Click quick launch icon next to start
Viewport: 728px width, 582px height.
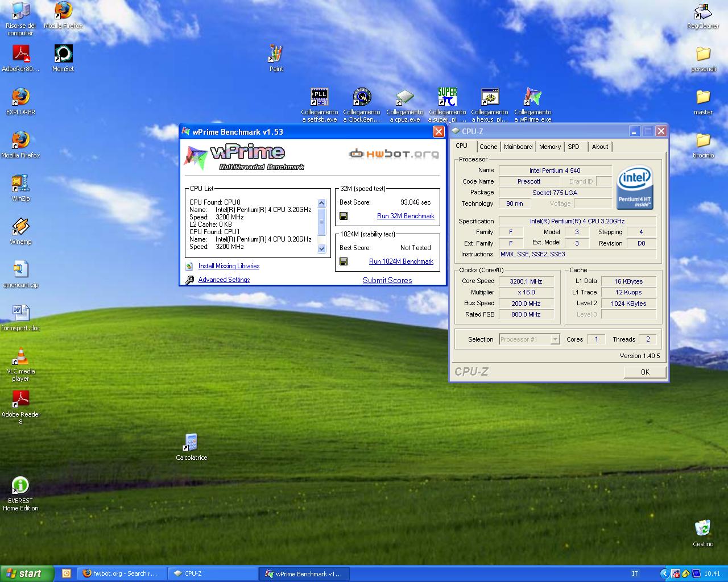(66, 573)
